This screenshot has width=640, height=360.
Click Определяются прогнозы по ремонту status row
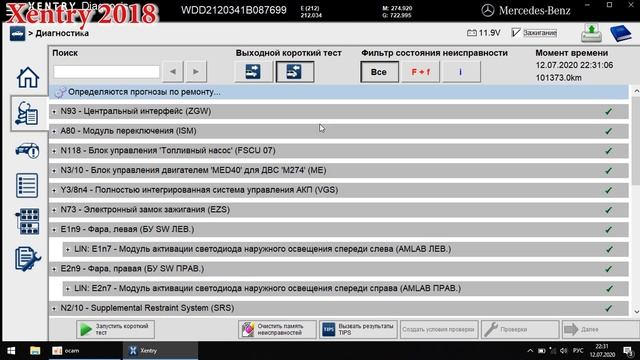pyautogui.click(x=338, y=92)
